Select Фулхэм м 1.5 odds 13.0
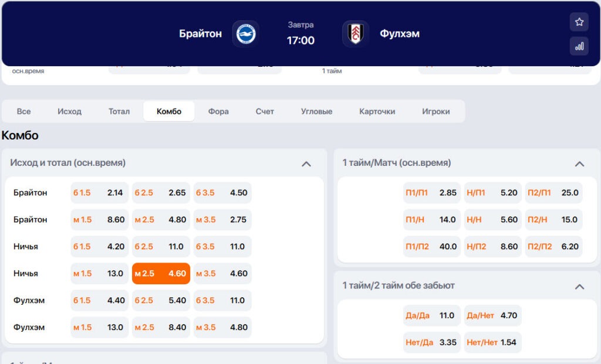This screenshot has width=601, height=364. [100, 327]
